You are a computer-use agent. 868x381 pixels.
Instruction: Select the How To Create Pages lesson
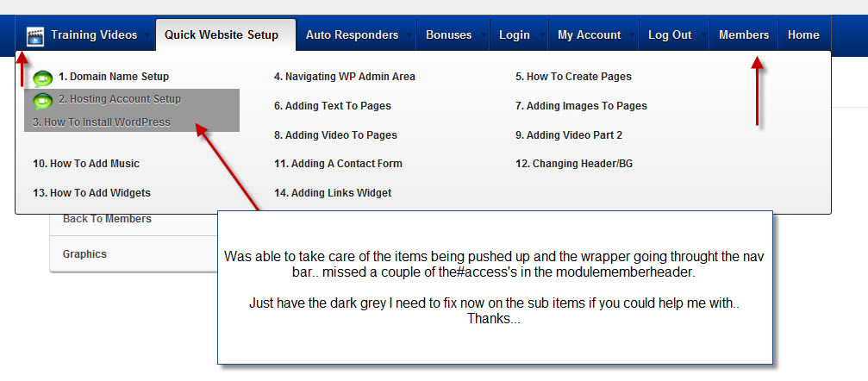pos(573,77)
